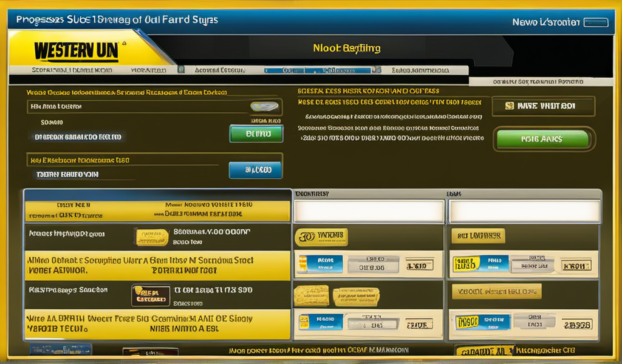This screenshot has width=622, height=364.
Task: Toggle the oval switch above the green button
Action: (x=264, y=107)
